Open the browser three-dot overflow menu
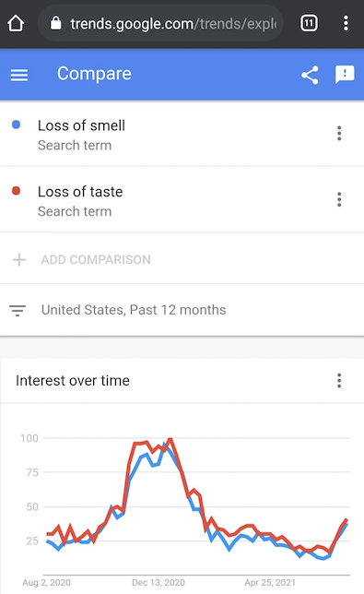 pos(346,23)
